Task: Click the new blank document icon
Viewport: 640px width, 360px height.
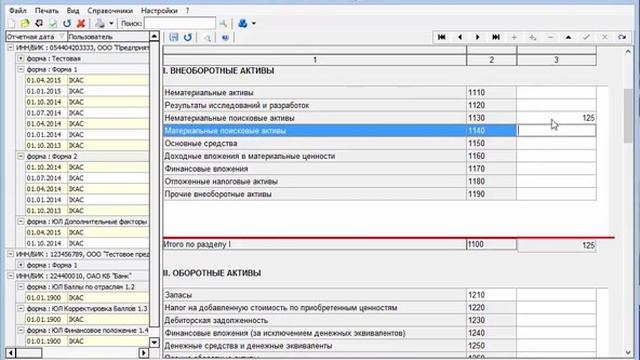Action: (12, 23)
